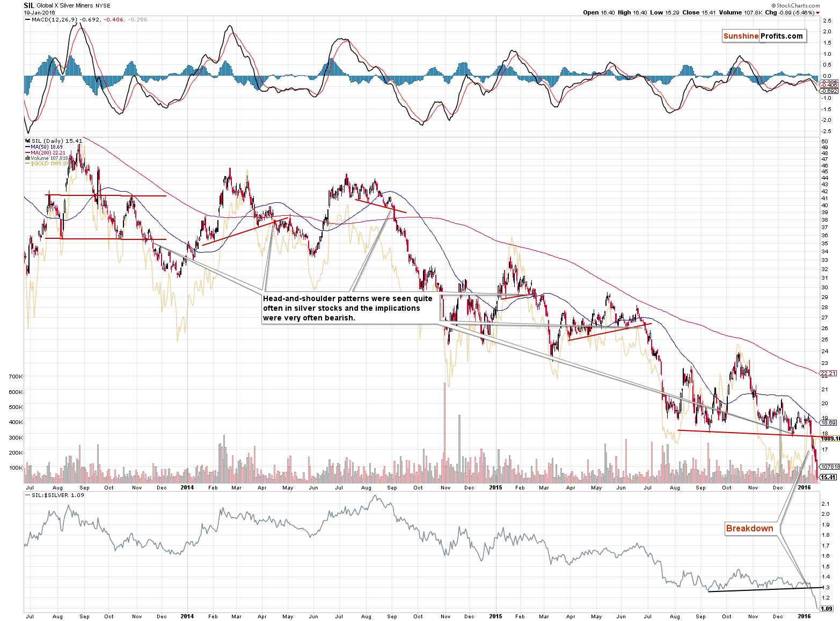Click the 'Close 15.41' header value
Screen dimensions: 840x621
click(699, 12)
